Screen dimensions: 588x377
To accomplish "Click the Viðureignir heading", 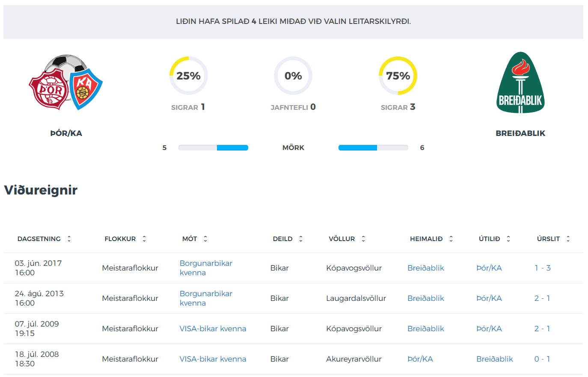I will tap(41, 190).
